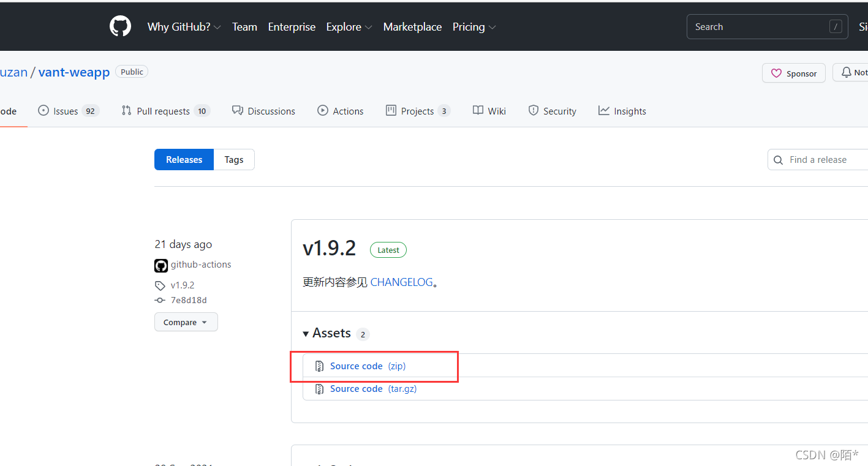The image size is (868, 466).
Task: Go to Marketplace
Action: 412,27
